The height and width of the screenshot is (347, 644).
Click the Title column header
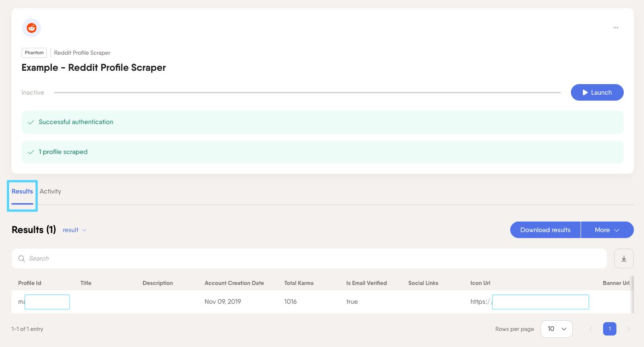[x=86, y=283]
